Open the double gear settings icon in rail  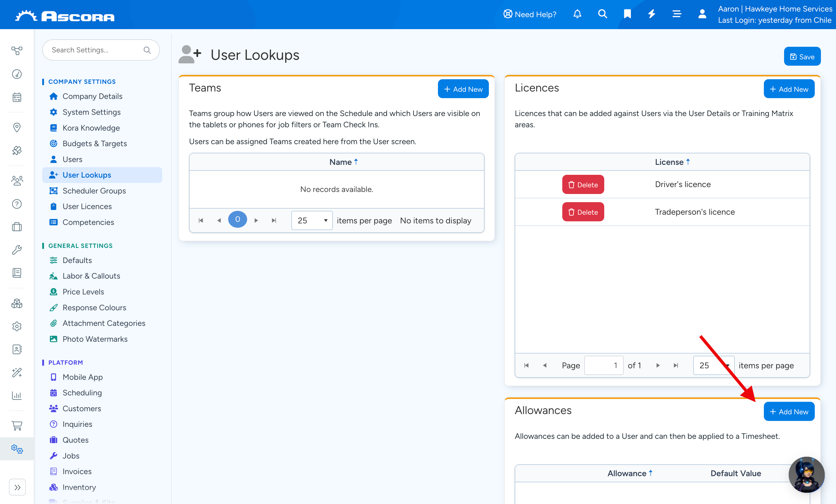click(17, 449)
